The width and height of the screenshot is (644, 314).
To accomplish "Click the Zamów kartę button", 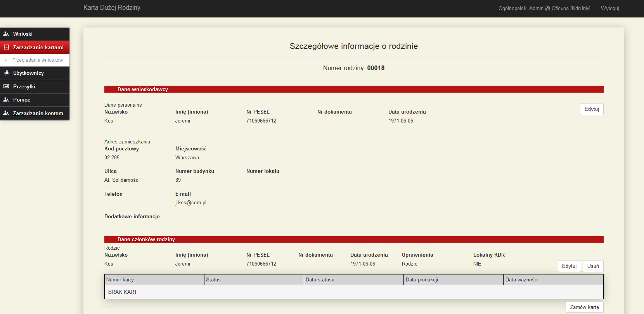I will (584, 307).
